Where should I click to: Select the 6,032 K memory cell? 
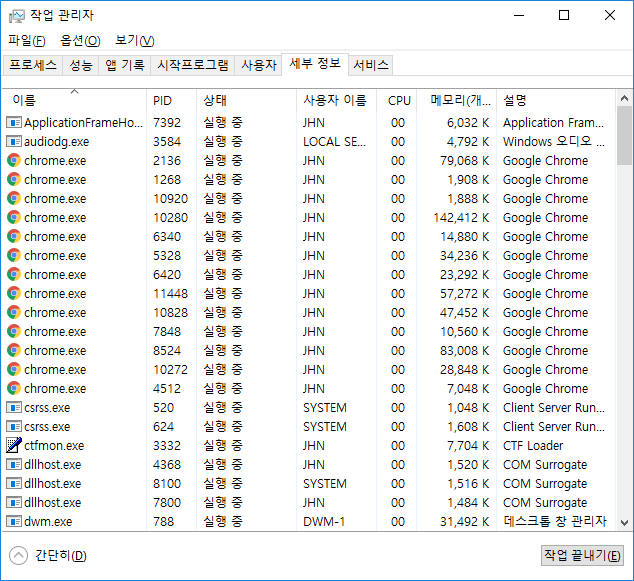coord(468,123)
